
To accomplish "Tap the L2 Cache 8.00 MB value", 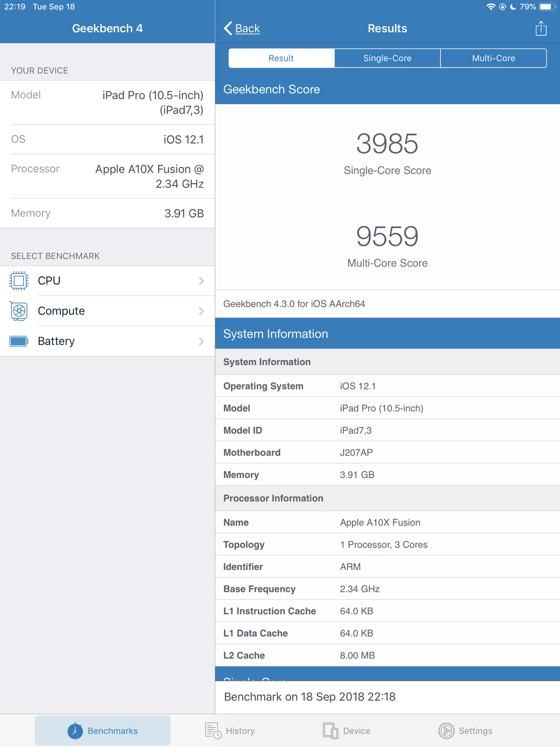I will pyautogui.click(x=357, y=655).
